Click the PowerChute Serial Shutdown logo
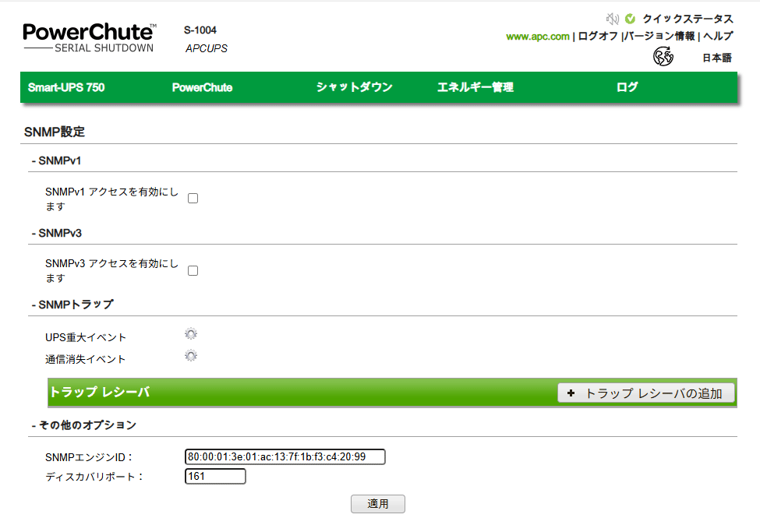This screenshot has width=760, height=532. tap(90, 37)
